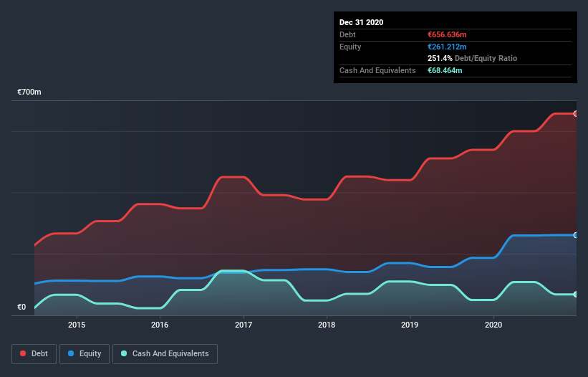Click the €0 y-axis label

[x=21, y=307]
